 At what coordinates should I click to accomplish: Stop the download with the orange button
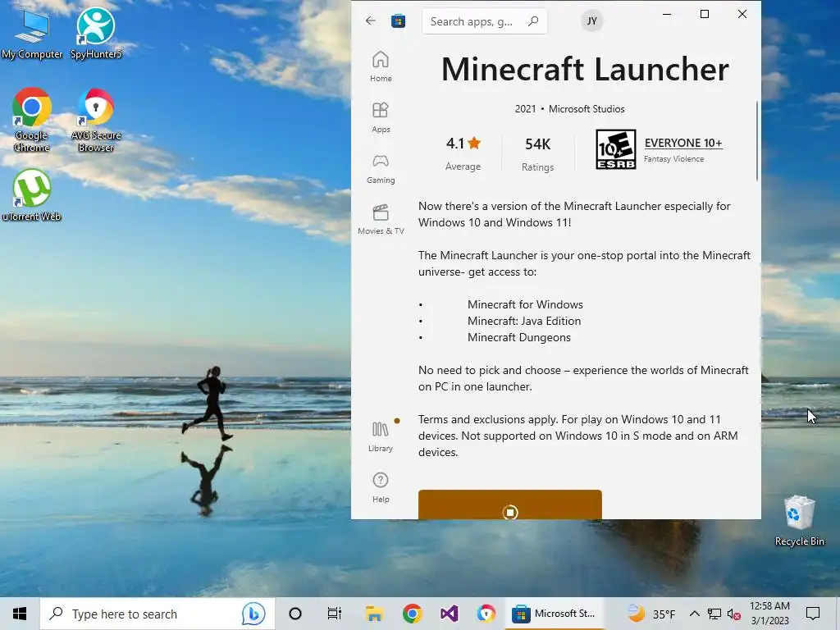pyautogui.click(x=510, y=504)
